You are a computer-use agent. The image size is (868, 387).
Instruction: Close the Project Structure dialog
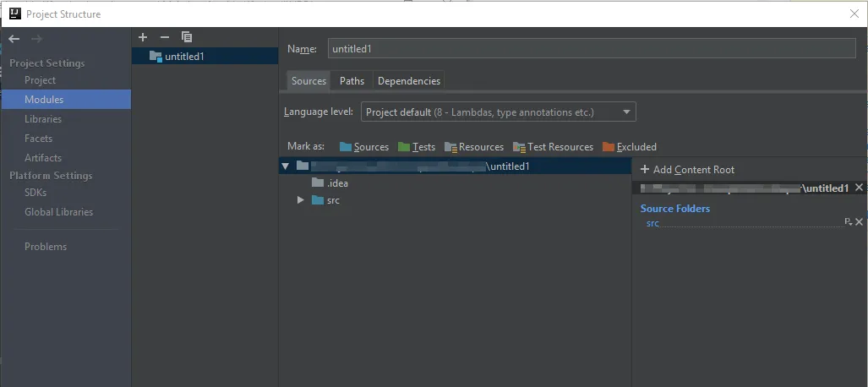854,14
